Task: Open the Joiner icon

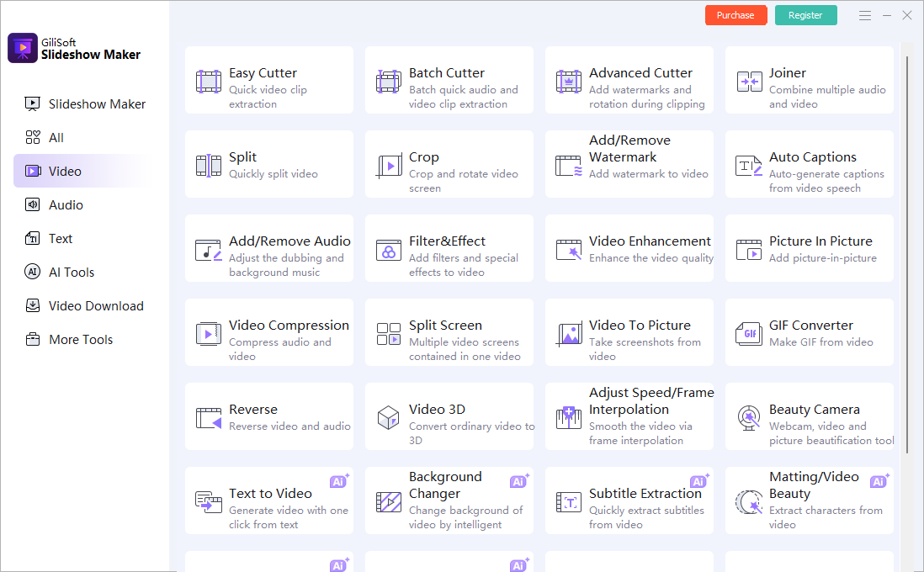Action: [x=749, y=82]
